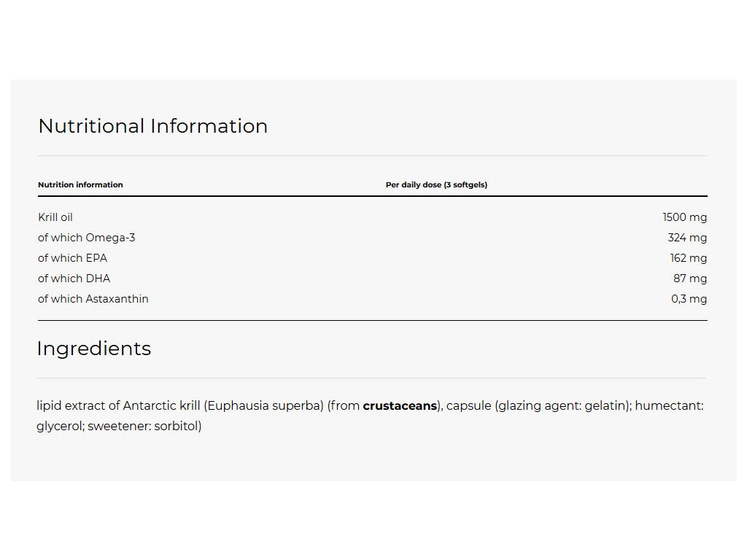Select the 162 mg value

coord(688,258)
